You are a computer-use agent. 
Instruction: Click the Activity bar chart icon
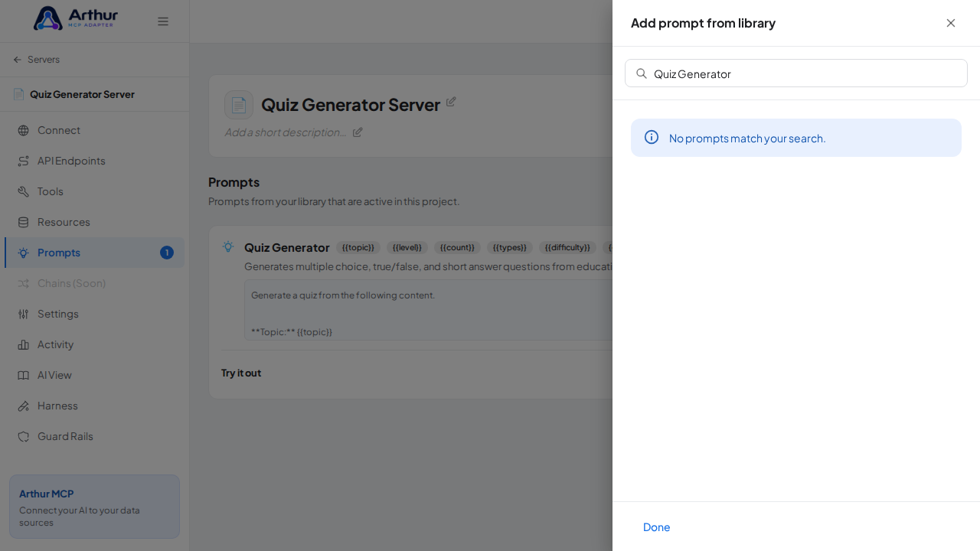pyautogui.click(x=24, y=344)
